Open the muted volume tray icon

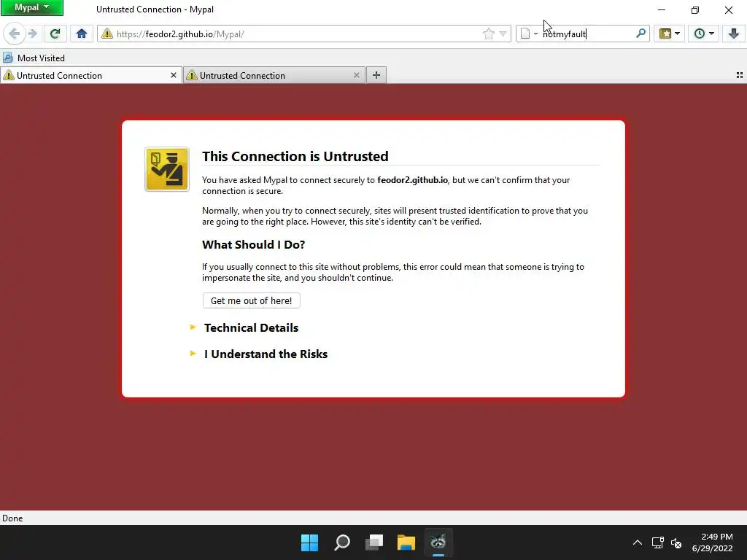[676, 542]
